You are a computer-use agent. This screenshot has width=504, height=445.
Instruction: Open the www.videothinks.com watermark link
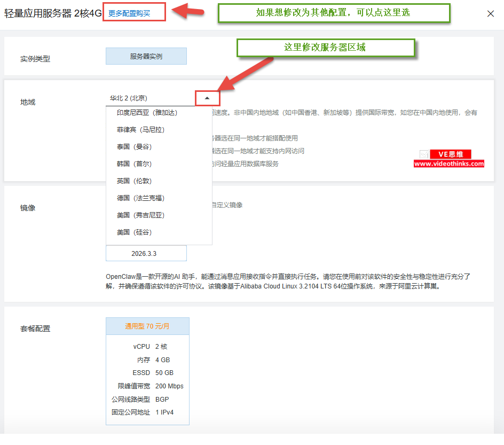tap(448, 164)
